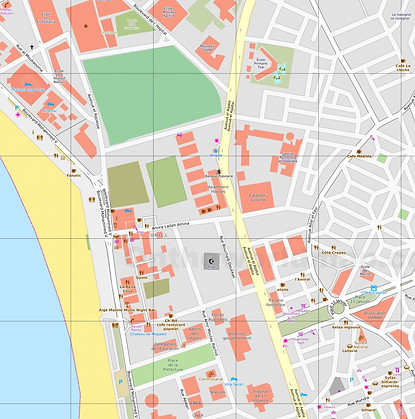Image resolution: width=415 pixels, height=419 pixels.
Task: Click the Fanatic café cup icon
Action: (74, 171)
